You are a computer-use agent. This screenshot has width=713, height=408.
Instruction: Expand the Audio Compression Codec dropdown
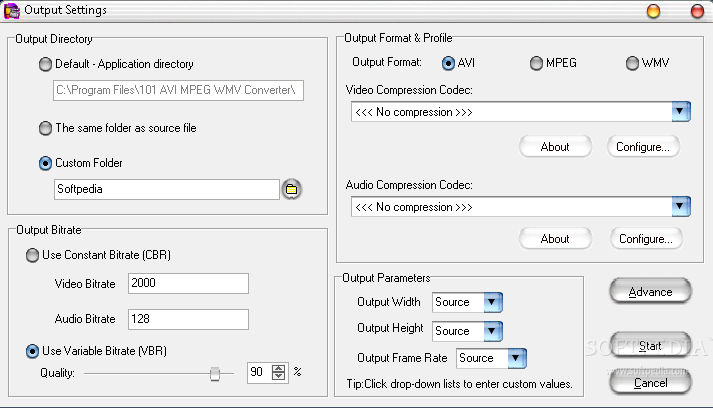click(680, 207)
